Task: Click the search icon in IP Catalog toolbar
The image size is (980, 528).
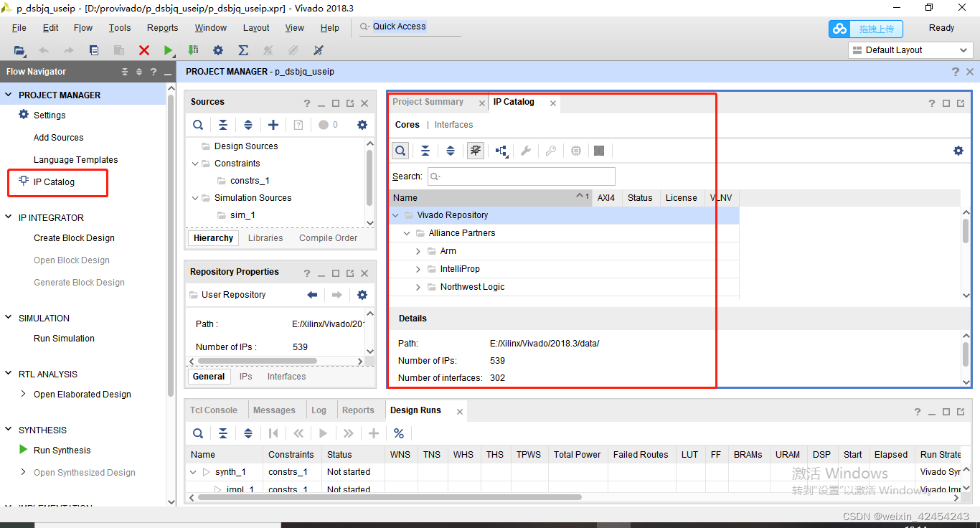Action: [400, 151]
